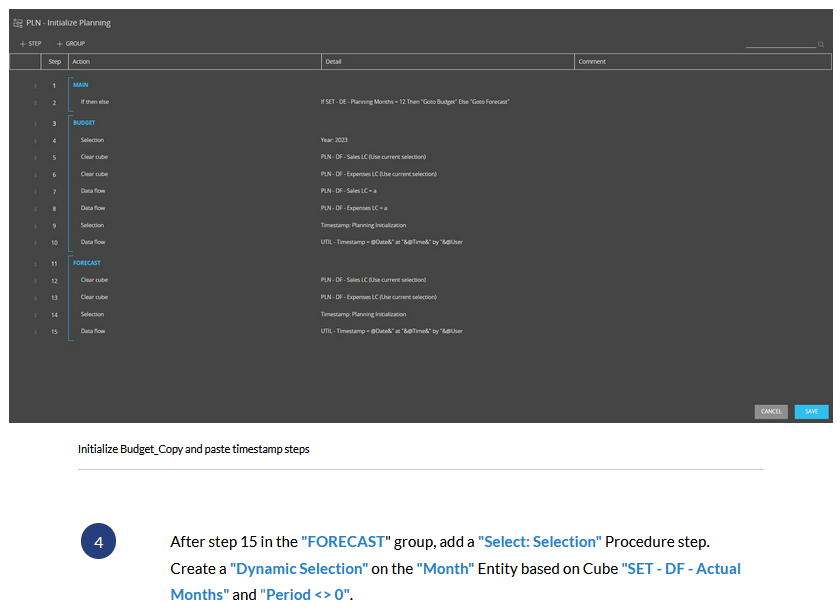Click the drag handle of step 11
The image size is (840, 615).
tap(35, 264)
